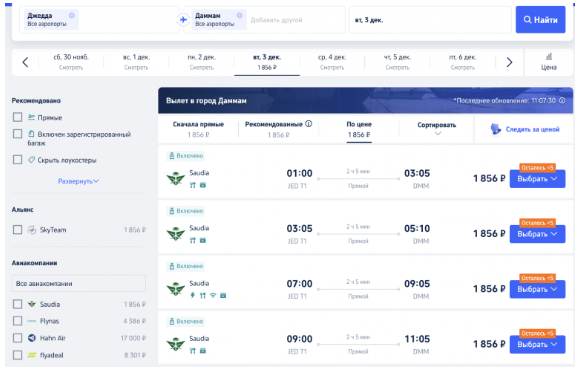577x372 pixels.
Task: Click meal icon on 09:00 flight
Action: point(192,351)
